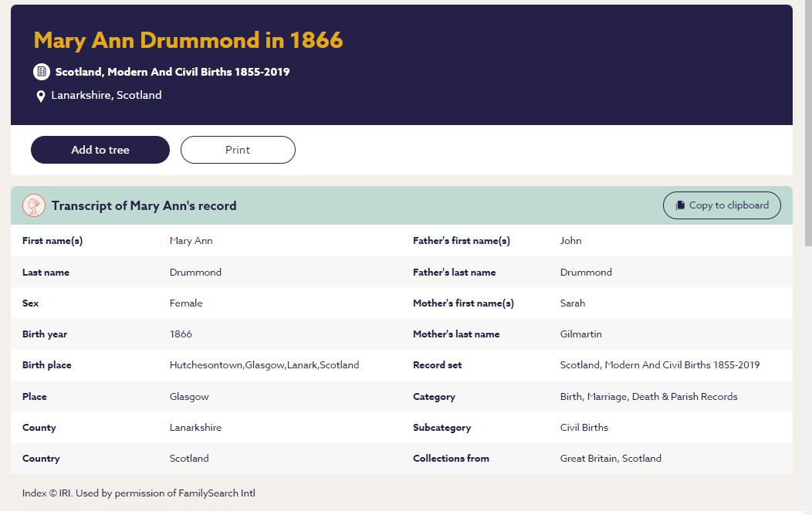Image resolution: width=812 pixels, height=515 pixels.
Task: Click the clipboard icon
Action: click(x=680, y=205)
